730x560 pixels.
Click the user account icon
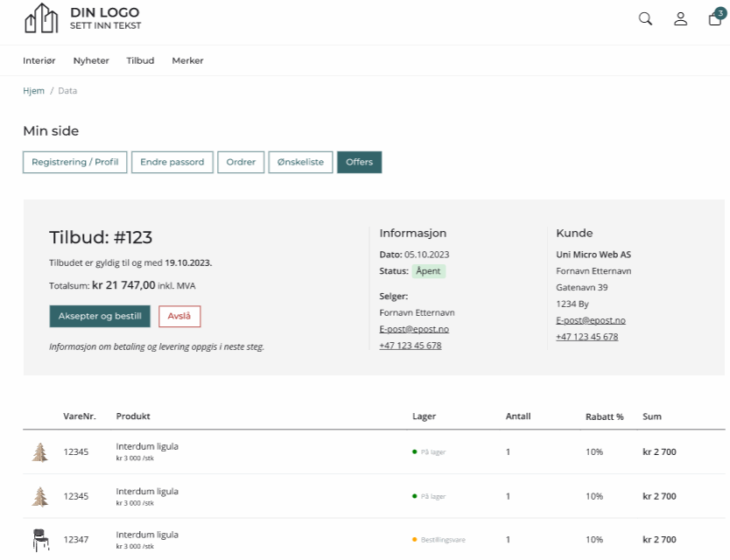680,19
